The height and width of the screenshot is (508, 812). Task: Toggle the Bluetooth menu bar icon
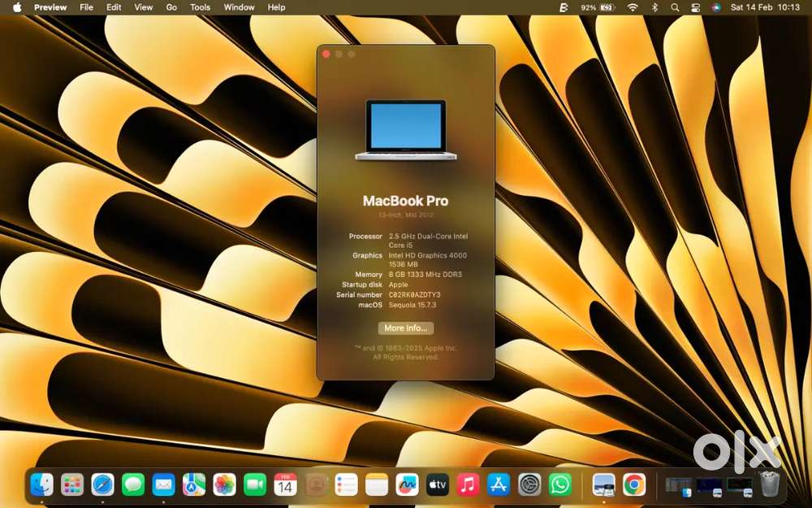(x=654, y=7)
